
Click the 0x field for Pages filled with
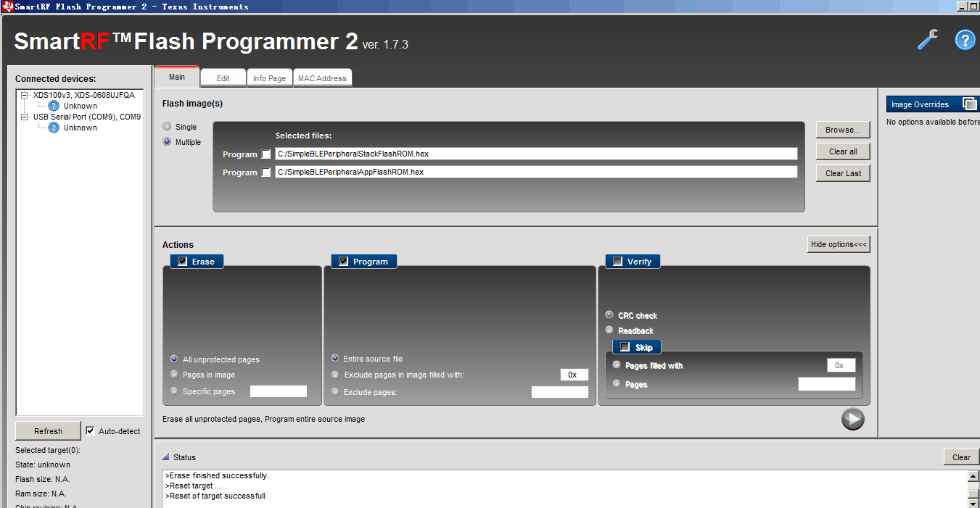[x=841, y=365]
